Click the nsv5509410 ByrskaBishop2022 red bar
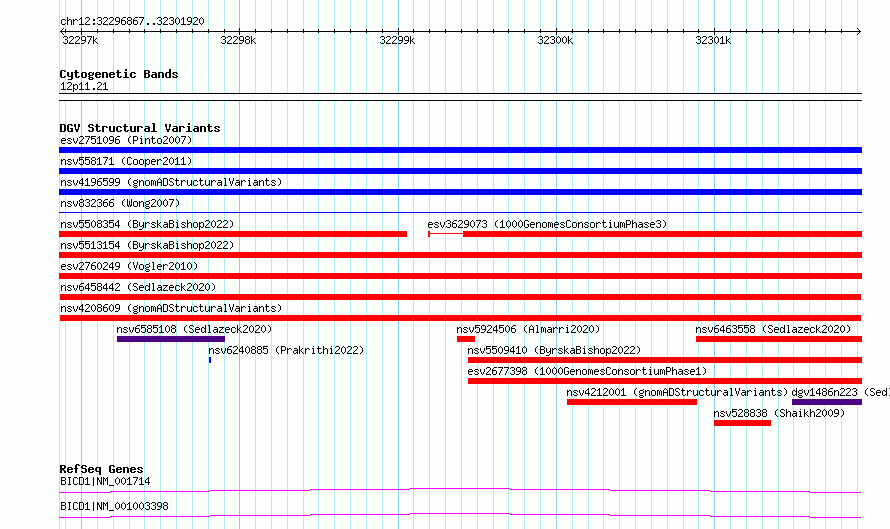890x529 pixels. point(665,360)
